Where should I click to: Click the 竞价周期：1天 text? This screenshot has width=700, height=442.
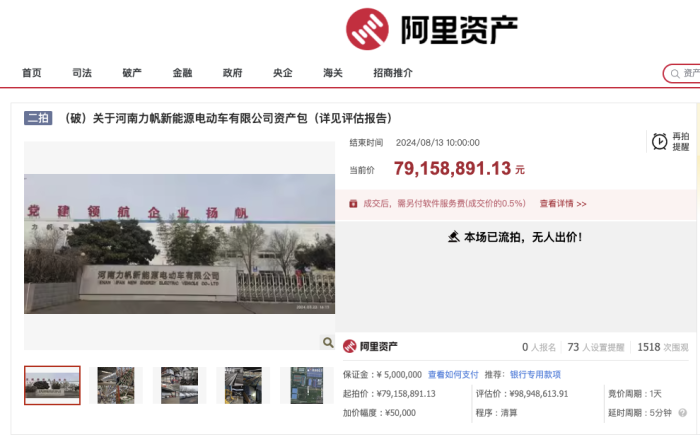pos(635,394)
